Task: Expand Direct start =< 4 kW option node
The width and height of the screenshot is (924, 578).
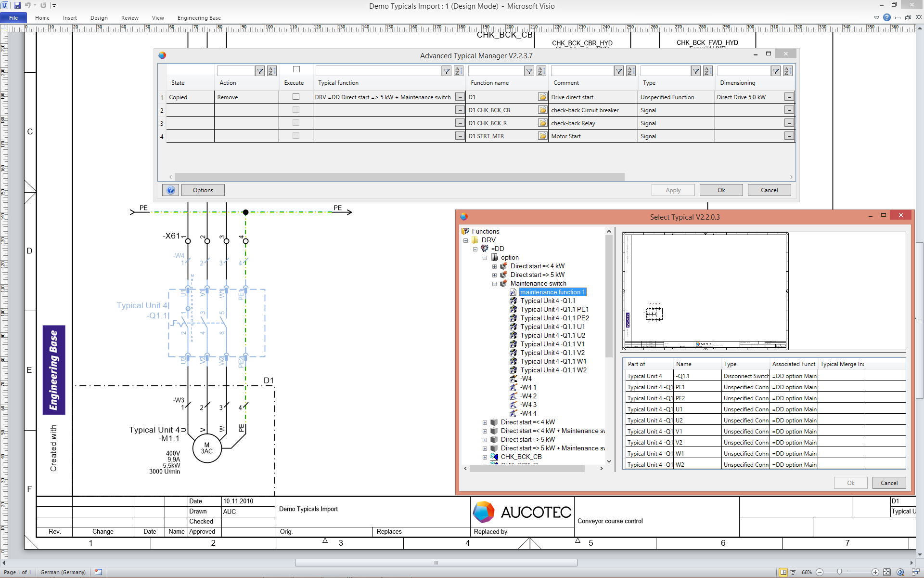Action: 494,266
